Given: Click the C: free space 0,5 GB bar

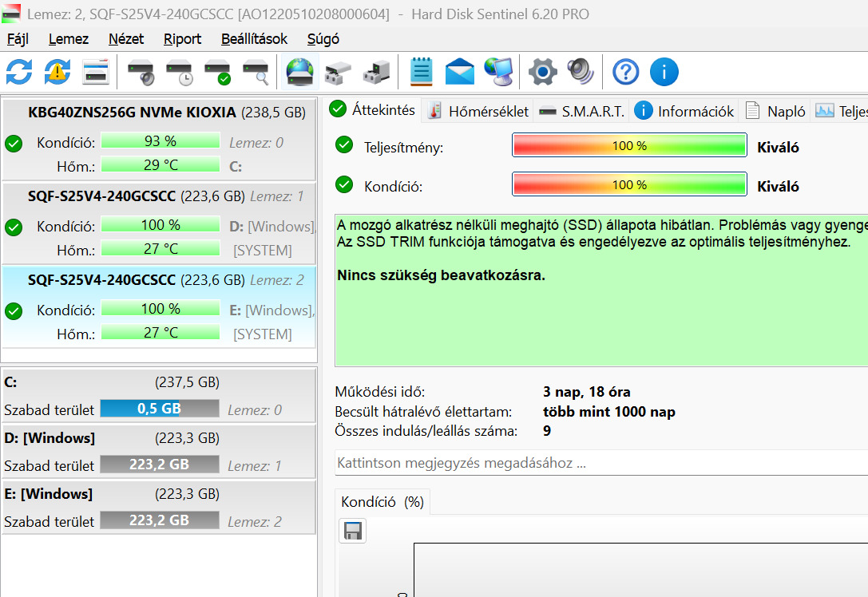Looking at the screenshot, I should [160, 409].
